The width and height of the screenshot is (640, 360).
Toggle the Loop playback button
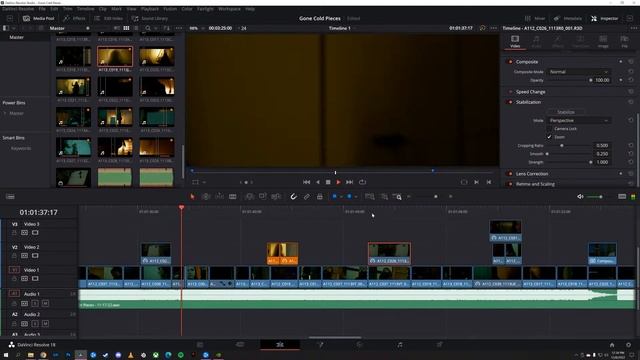pyautogui.click(x=362, y=182)
